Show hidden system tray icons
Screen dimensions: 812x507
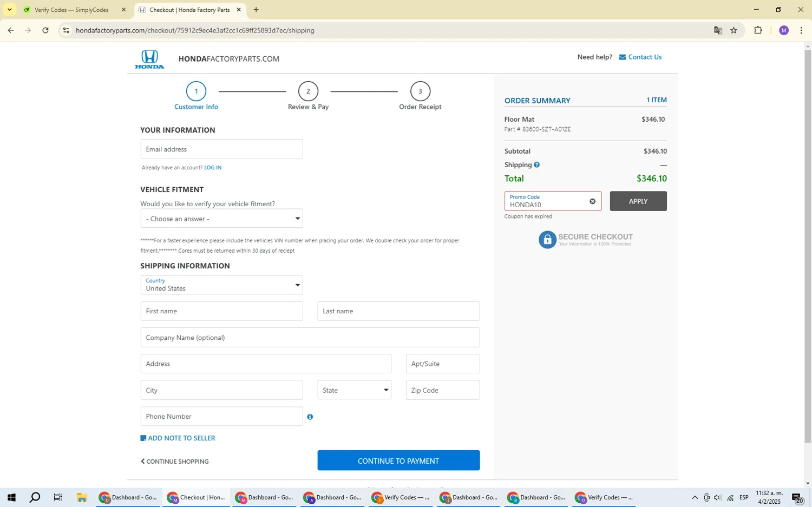pyautogui.click(x=695, y=498)
